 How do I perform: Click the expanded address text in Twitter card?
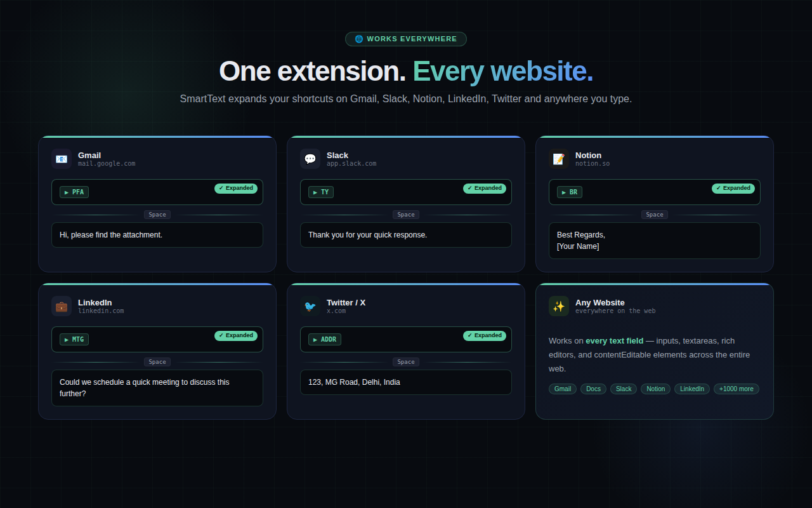click(354, 382)
